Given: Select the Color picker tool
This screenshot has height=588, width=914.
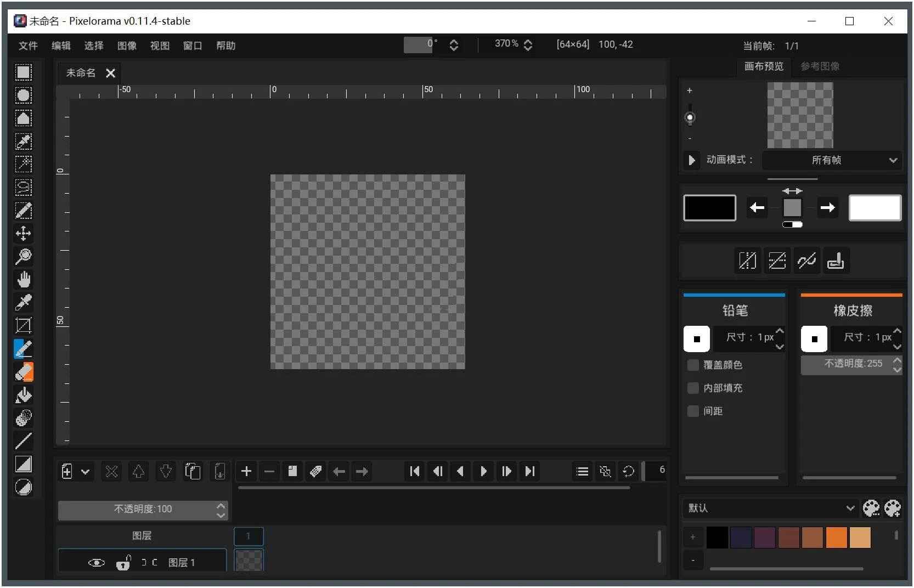Looking at the screenshot, I should (23, 303).
